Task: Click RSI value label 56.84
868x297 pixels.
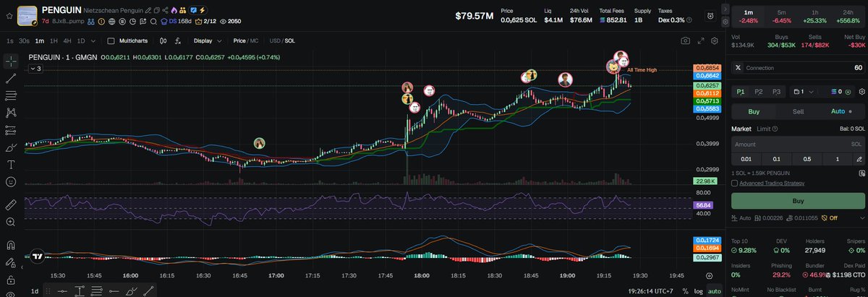Action: 704,205
